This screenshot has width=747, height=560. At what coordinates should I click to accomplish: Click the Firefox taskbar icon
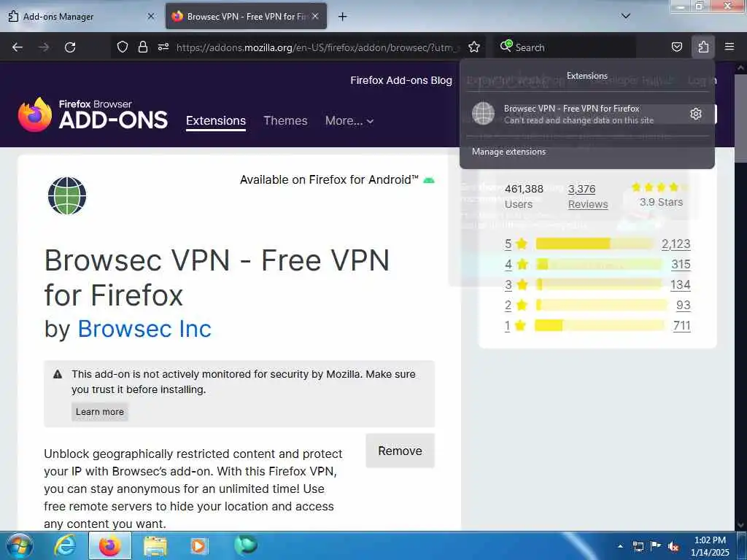(110, 546)
